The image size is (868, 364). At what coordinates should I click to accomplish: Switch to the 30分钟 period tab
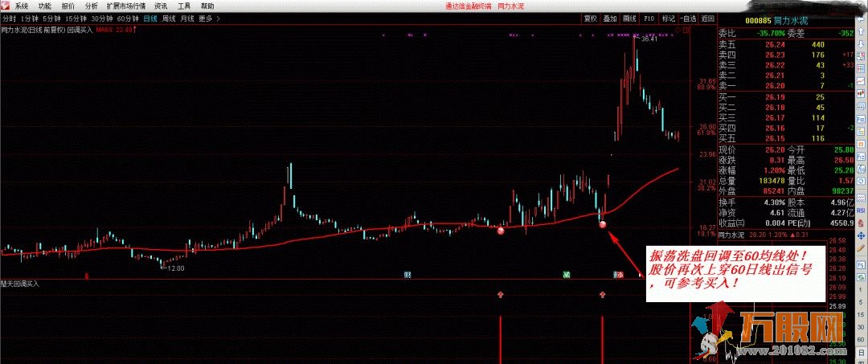click(102, 18)
